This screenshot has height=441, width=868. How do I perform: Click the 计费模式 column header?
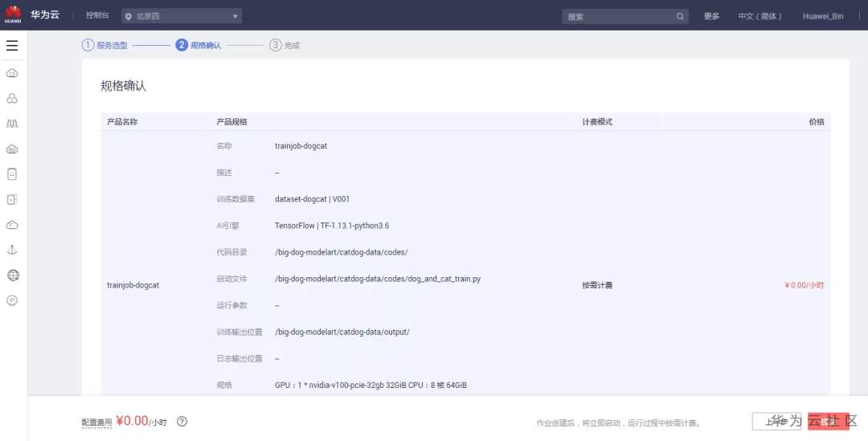coord(596,122)
